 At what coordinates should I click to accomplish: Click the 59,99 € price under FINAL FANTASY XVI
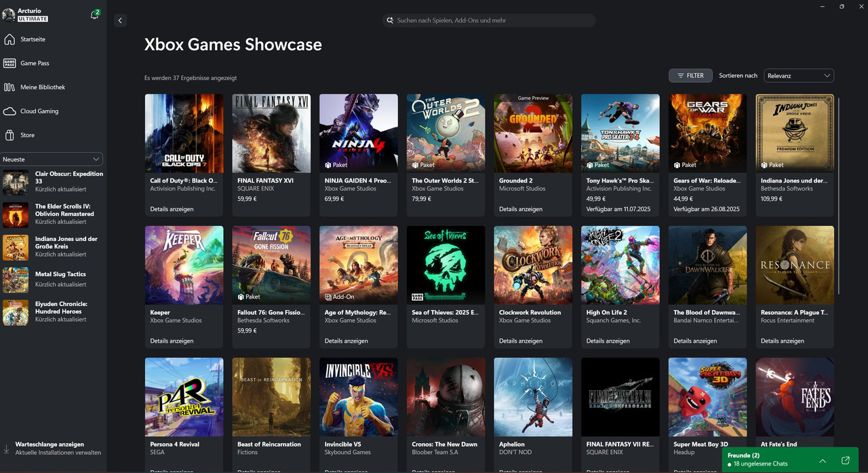(x=247, y=199)
